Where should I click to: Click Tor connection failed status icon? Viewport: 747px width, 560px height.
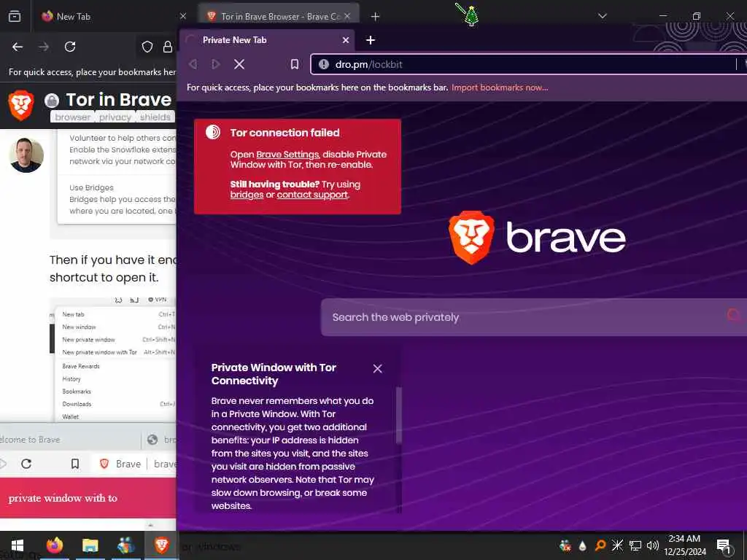[x=213, y=132]
